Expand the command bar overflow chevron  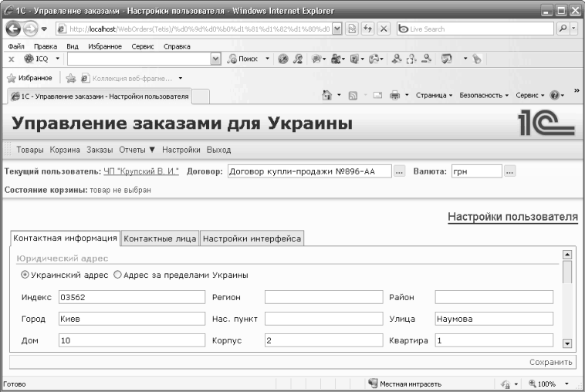pyautogui.click(x=577, y=90)
